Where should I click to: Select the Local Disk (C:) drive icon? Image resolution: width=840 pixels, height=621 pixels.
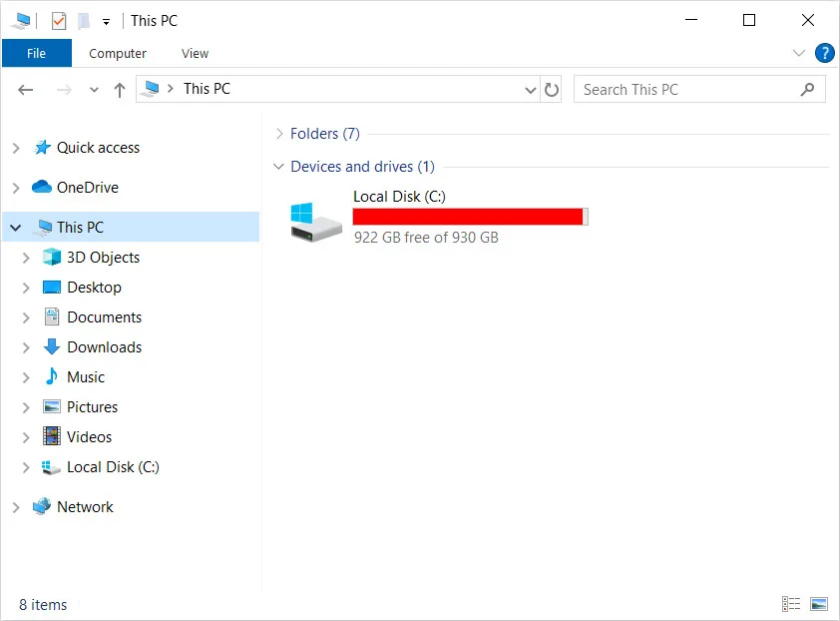click(316, 221)
